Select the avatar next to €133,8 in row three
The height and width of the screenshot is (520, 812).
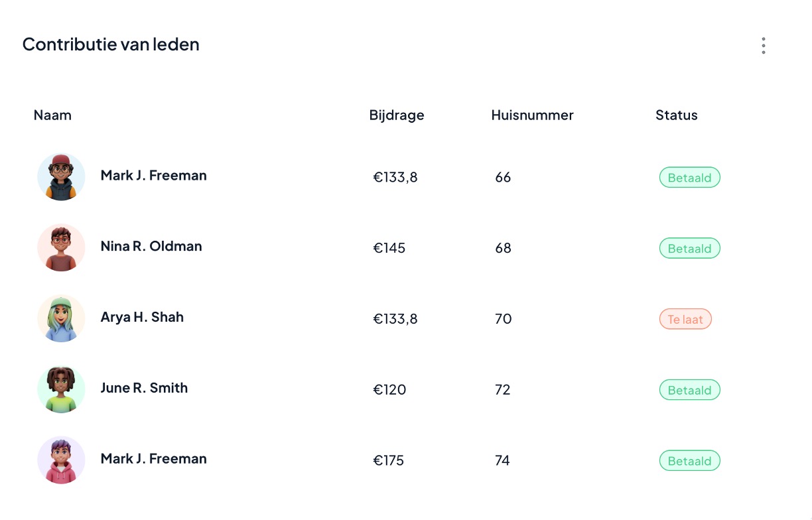pos(61,318)
